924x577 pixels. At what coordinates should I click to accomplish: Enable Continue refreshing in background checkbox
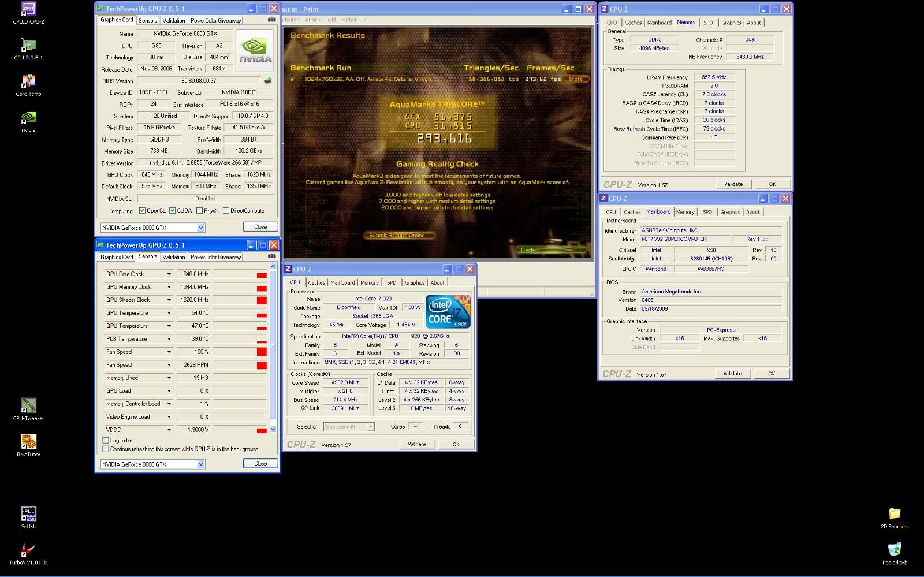pos(106,449)
